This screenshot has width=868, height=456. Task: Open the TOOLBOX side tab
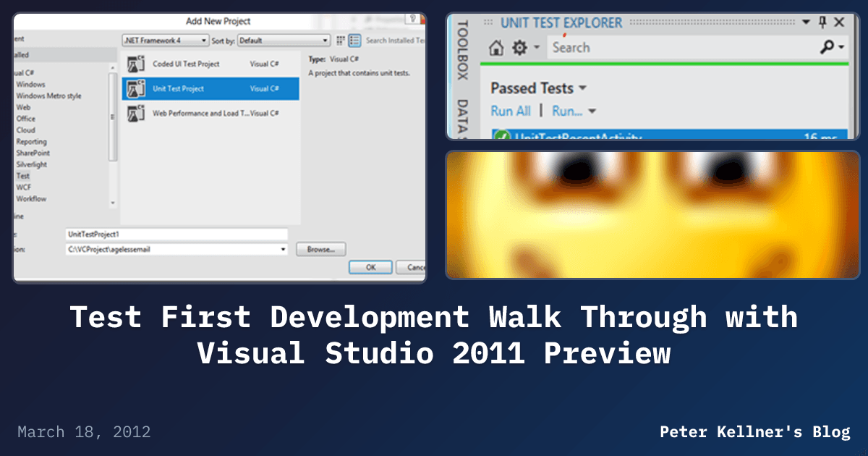462,50
